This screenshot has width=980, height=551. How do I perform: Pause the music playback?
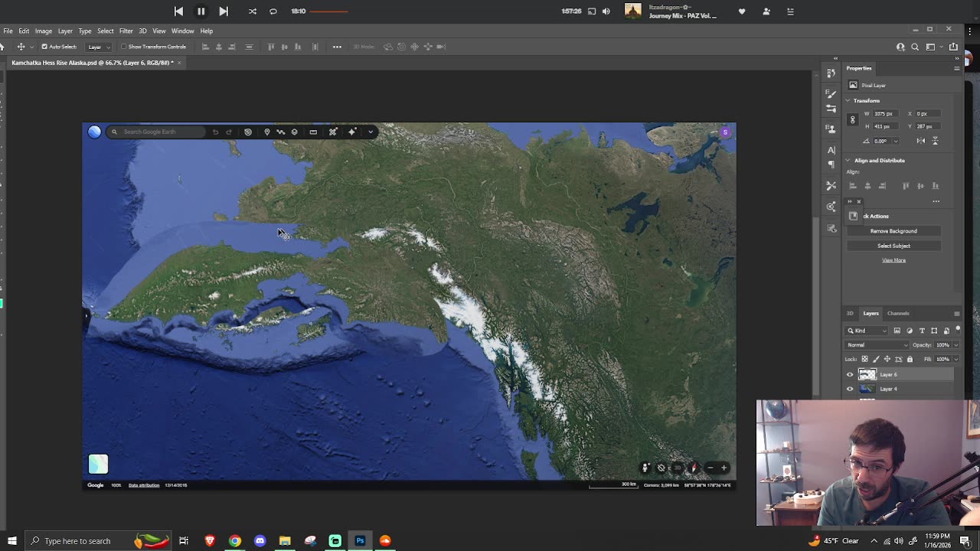pos(201,11)
